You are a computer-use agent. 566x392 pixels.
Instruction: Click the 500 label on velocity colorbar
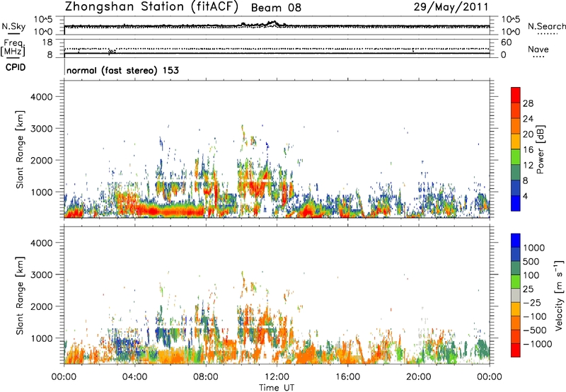tap(531, 262)
